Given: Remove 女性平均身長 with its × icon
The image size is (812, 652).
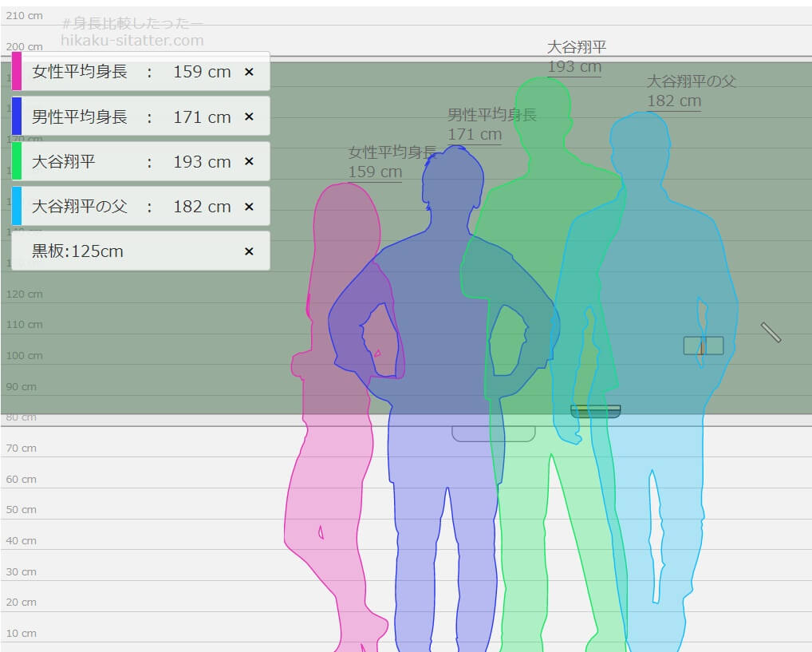Looking at the screenshot, I should (248, 72).
